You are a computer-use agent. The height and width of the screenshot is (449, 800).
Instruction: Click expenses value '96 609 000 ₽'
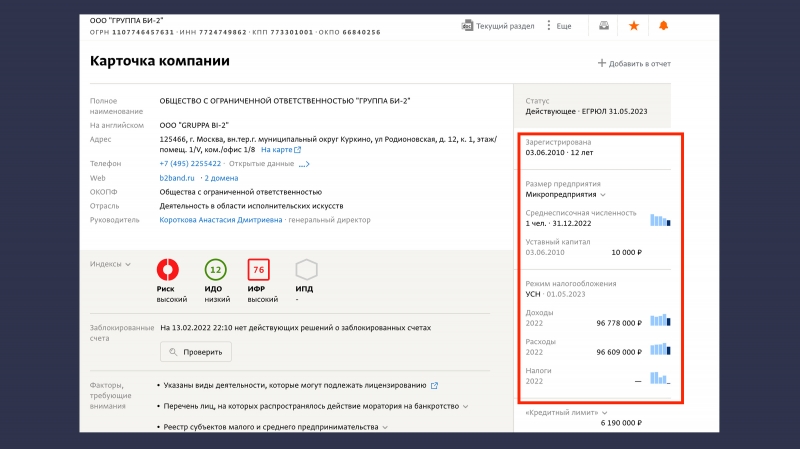click(619, 352)
